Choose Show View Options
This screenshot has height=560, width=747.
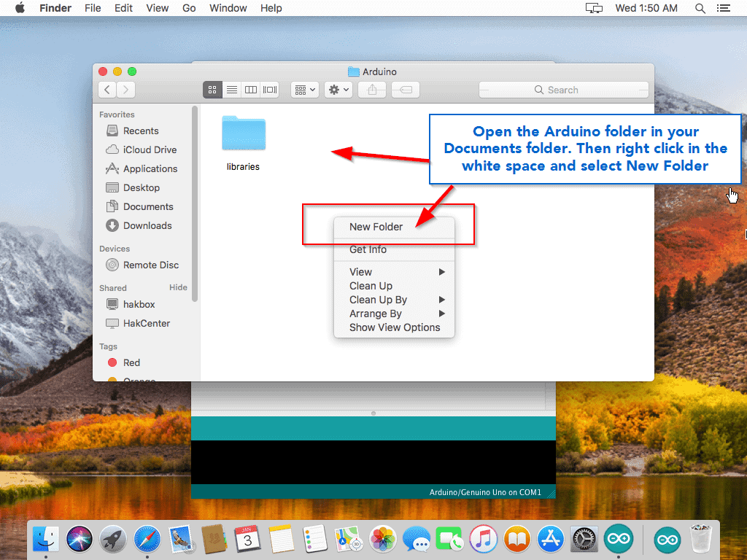pos(395,327)
